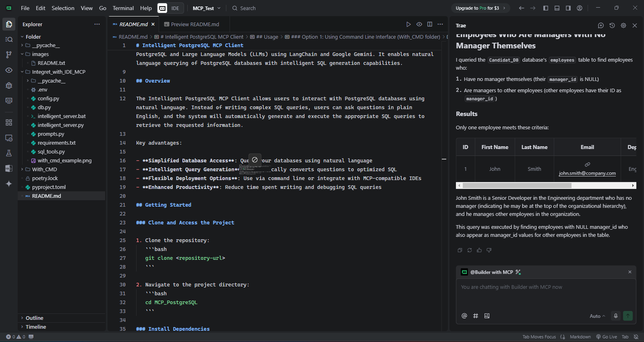Start a new chat in the Trae panel
The width and height of the screenshot is (644, 342).
coord(601,25)
